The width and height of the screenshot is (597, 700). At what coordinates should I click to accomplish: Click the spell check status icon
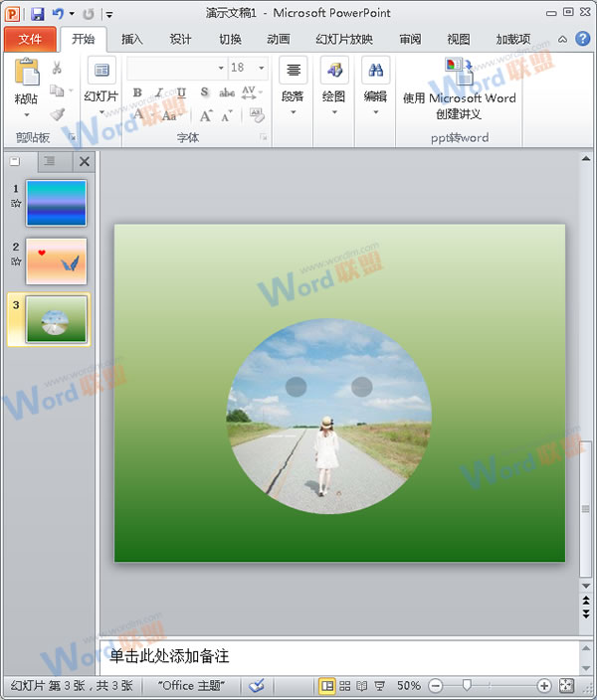pos(257,685)
